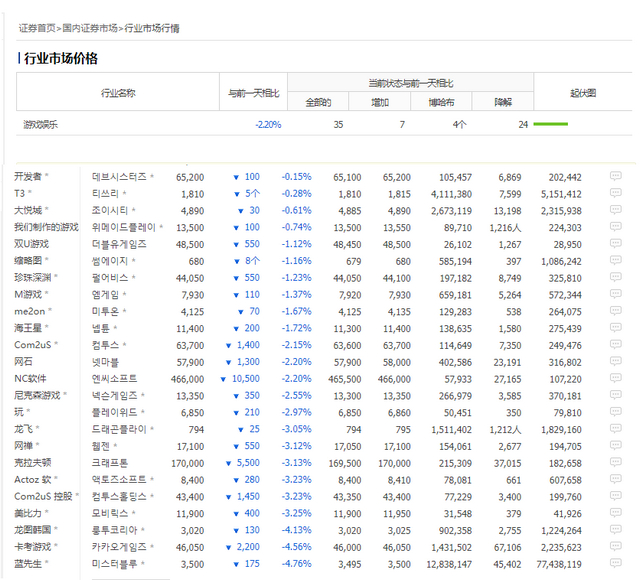Open 国内证券市场 breadcrumb link

click(90, 28)
